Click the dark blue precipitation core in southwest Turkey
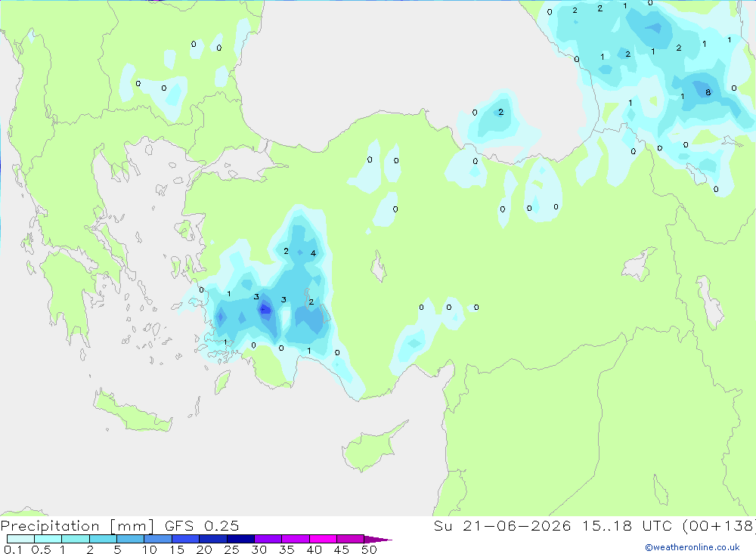The height and width of the screenshot is (554, 756). click(265, 309)
